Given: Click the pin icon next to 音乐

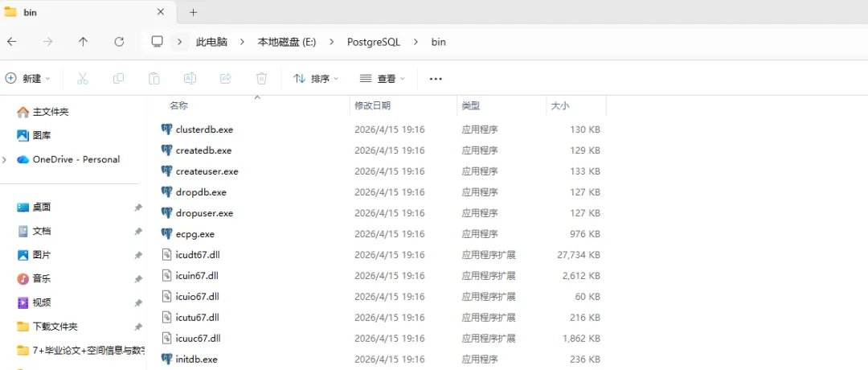Looking at the screenshot, I should tap(138, 279).
